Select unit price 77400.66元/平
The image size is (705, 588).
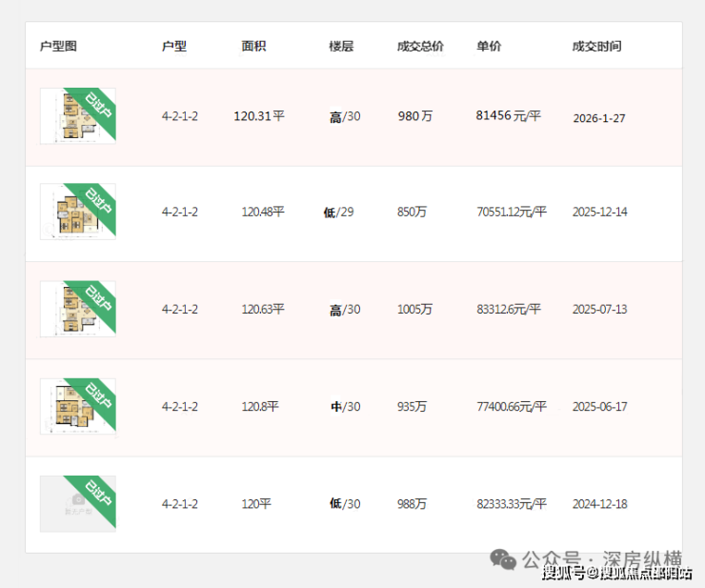tap(512, 407)
